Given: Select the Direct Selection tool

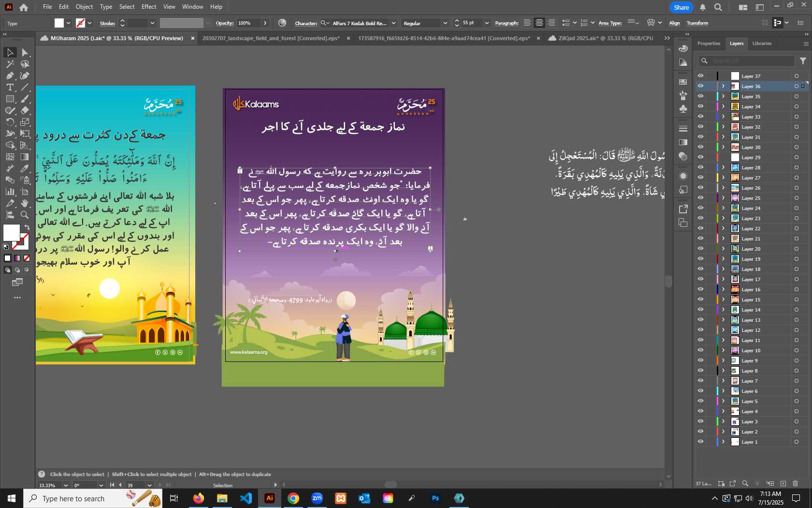Looking at the screenshot, I should [25, 52].
